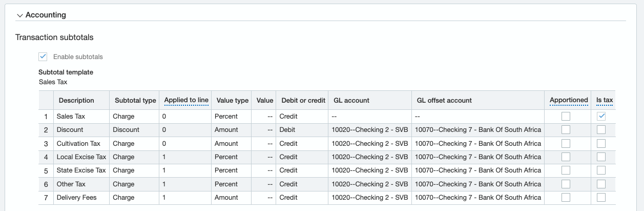Viewport: 644px width, 211px height.
Task: Check Is tax for Cultivation Tax row
Action: click(601, 143)
